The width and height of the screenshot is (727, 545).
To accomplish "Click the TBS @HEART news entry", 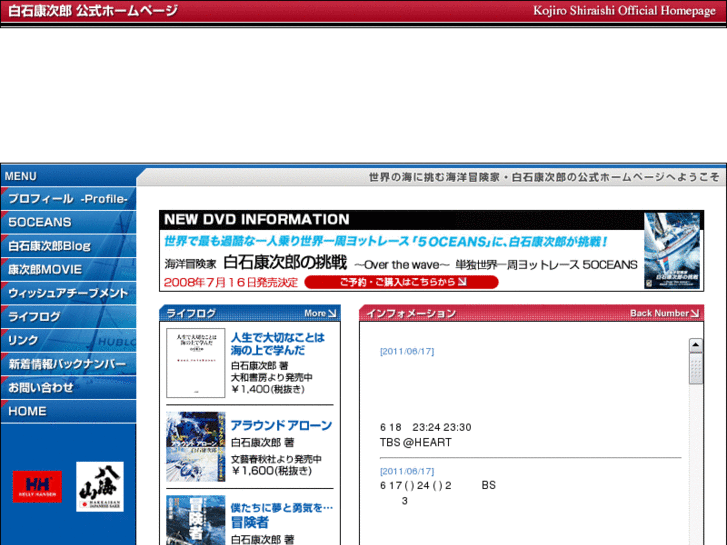I will [415, 442].
